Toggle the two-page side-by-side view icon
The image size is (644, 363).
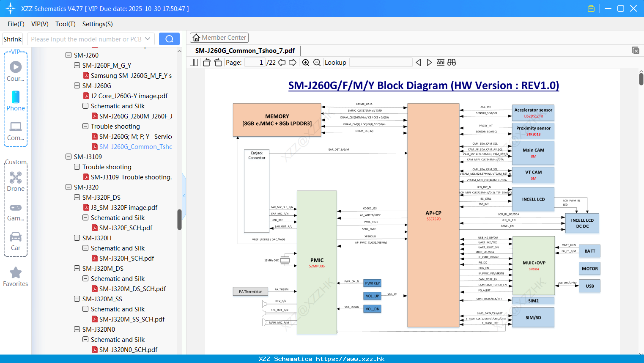[194, 62]
